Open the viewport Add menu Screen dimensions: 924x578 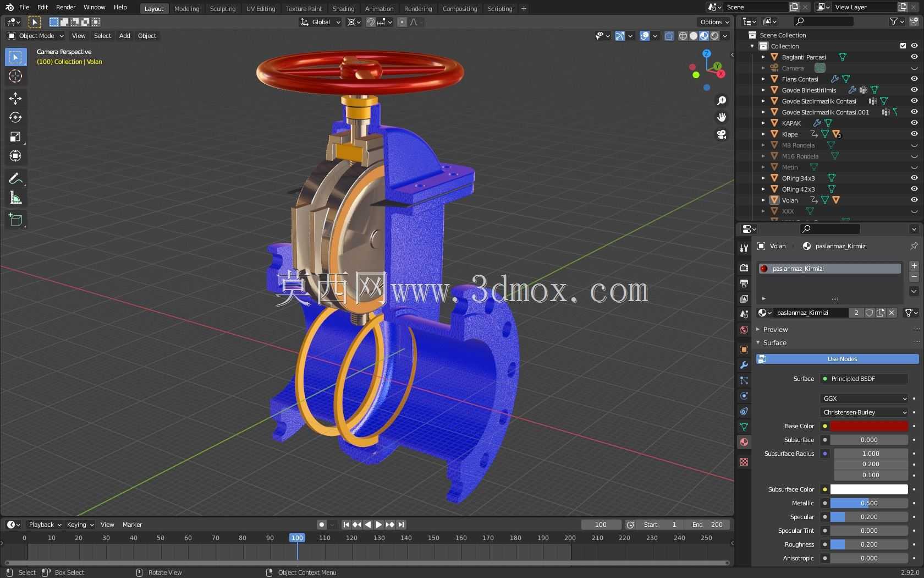(125, 36)
